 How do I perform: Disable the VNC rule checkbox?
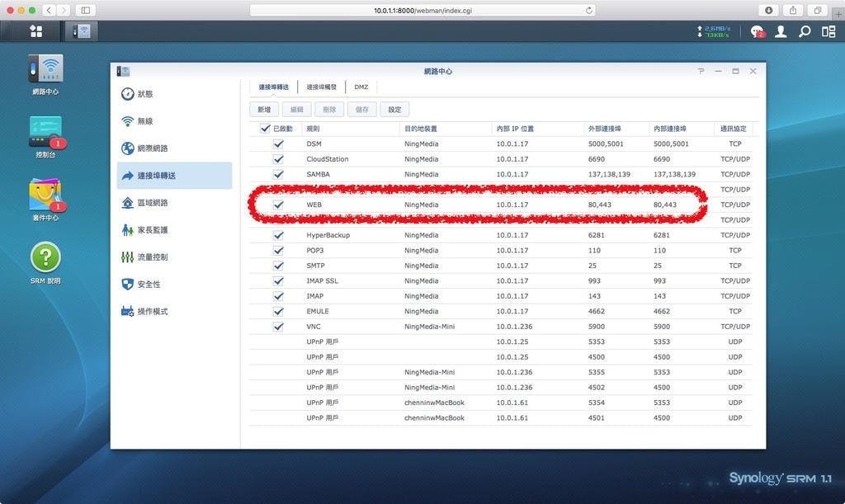[278, 327]
